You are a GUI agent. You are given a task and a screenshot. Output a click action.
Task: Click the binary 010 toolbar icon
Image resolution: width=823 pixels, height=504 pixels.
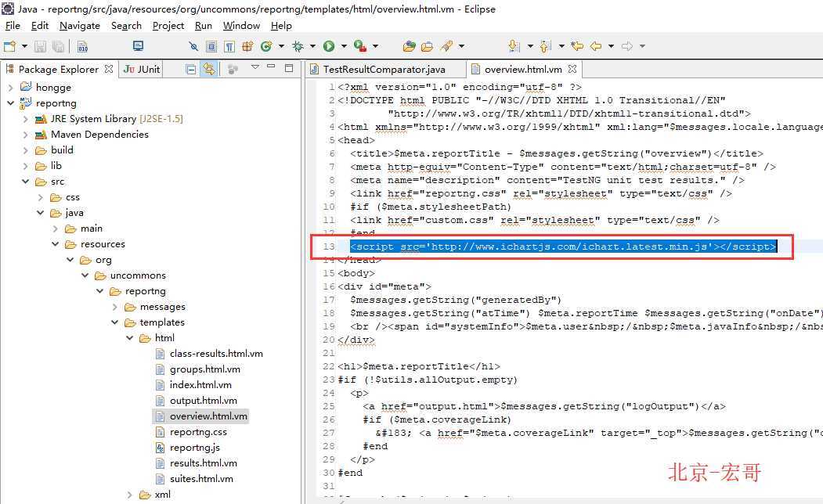(x=83, y=47)
